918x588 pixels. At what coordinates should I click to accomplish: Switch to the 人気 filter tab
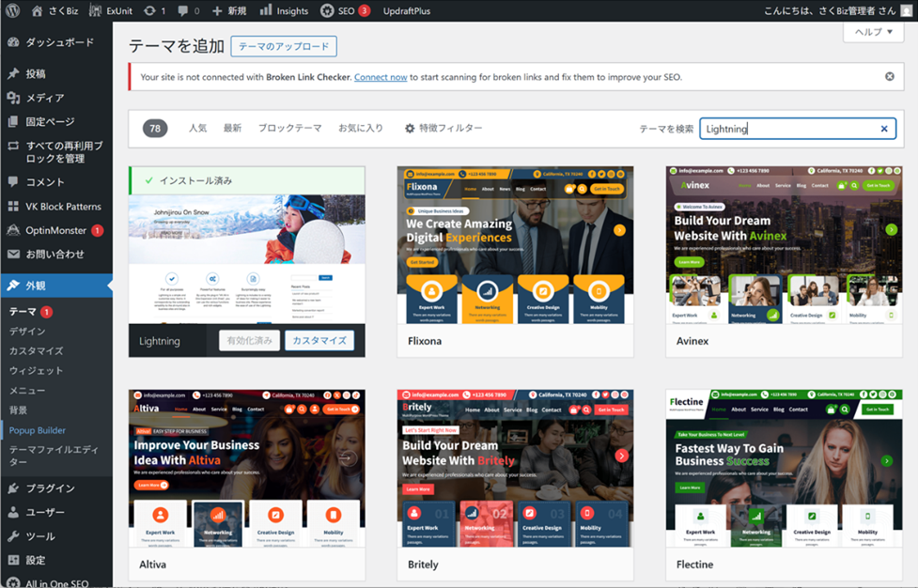(x=198, y=128)
